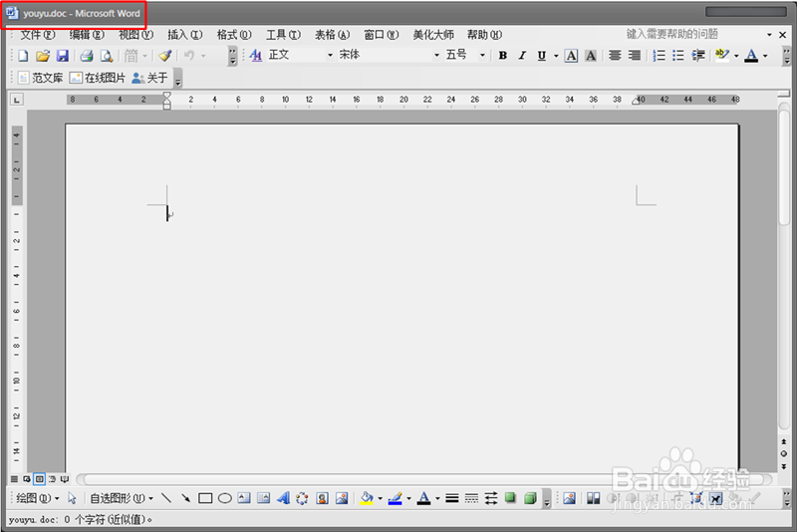Click the Format Painter brush
Viewport: 797px width, 532px height.
click(x=165, y=56)
